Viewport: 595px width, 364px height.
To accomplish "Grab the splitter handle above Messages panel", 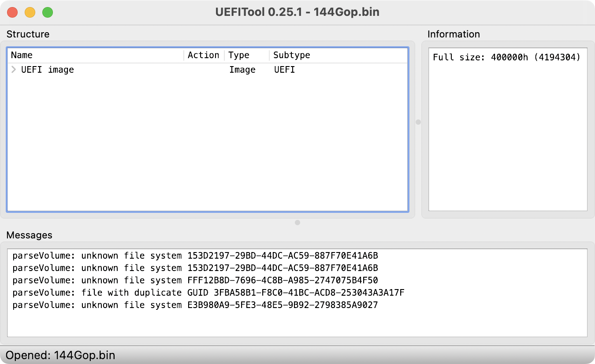I will 297,223.
